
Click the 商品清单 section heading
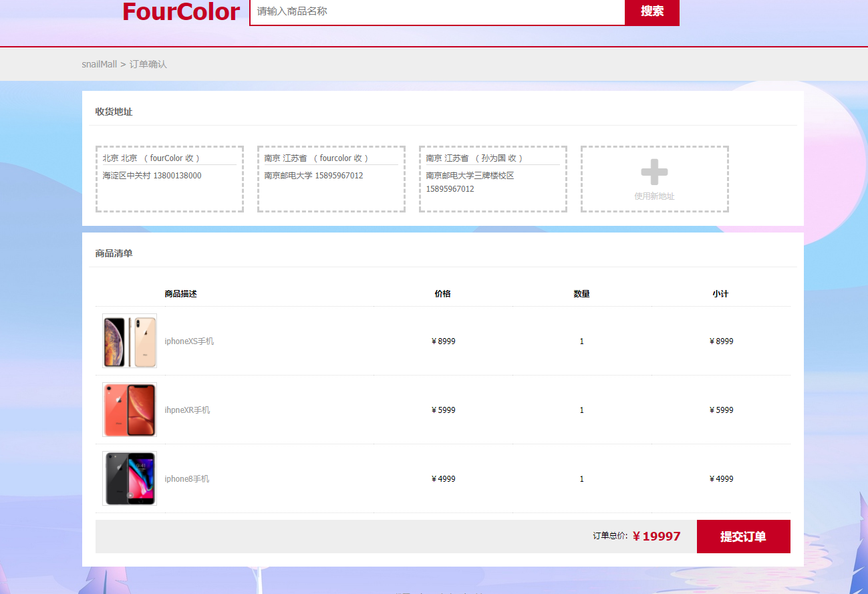(x=114, y=253)
